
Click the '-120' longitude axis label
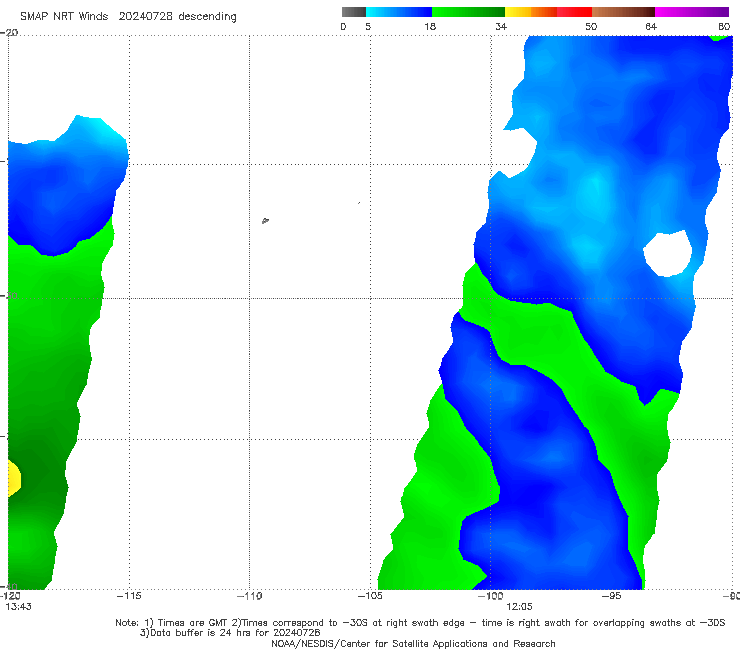pyautogui.click(x=10, y=596)
